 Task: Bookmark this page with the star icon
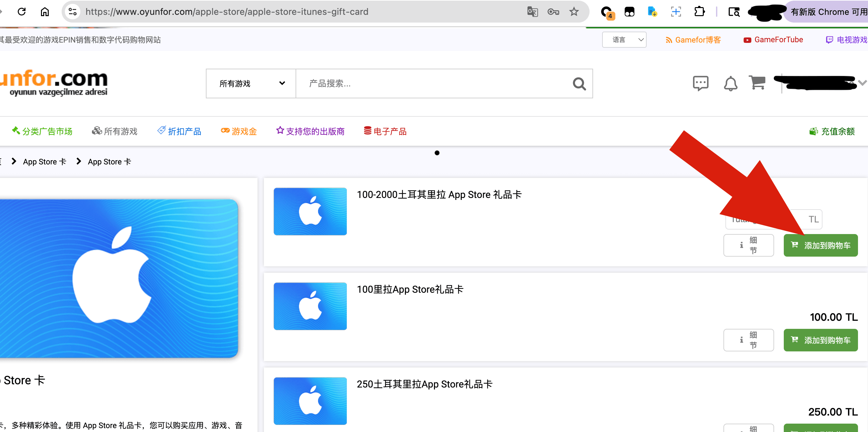(x=574, y=12)
